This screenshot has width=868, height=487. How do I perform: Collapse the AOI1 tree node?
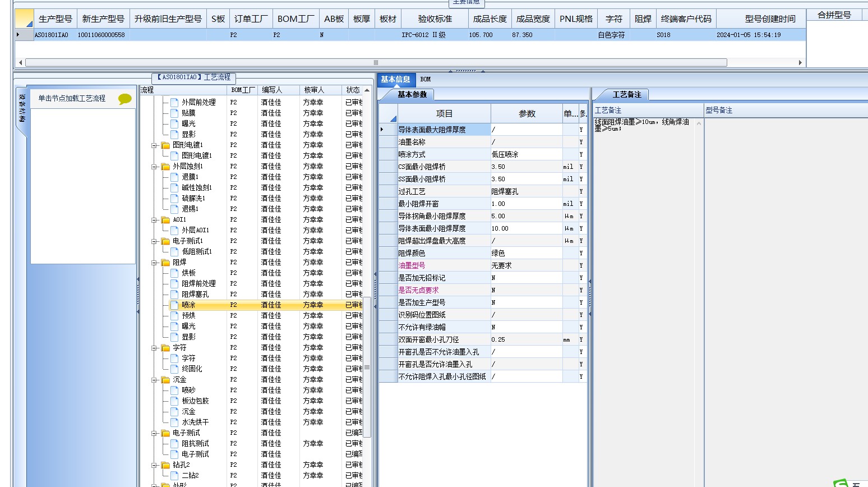tap(154, 219)
